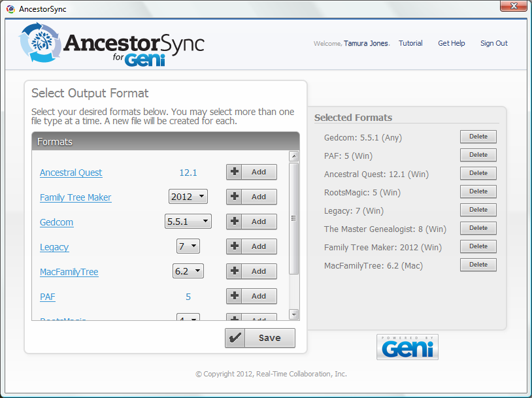This screenshot has height=398, width=532.
Task: Click the copyright notice text
Action: tap(271, 374)
